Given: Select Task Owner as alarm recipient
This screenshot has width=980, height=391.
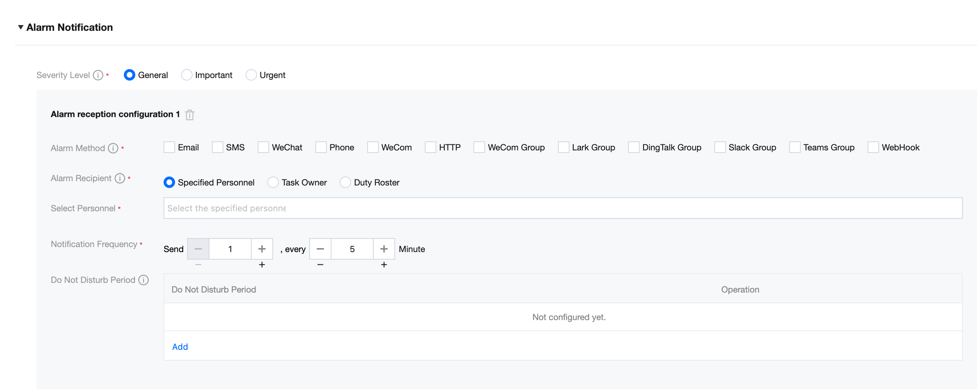Looking at the screenshot, I should coord(273,182).
